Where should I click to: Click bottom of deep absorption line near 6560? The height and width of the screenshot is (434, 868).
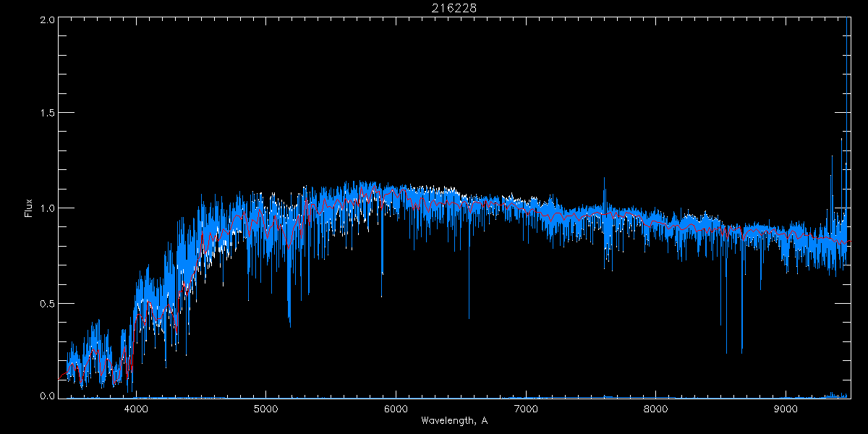pyautogui.click(x=469, y=318)
